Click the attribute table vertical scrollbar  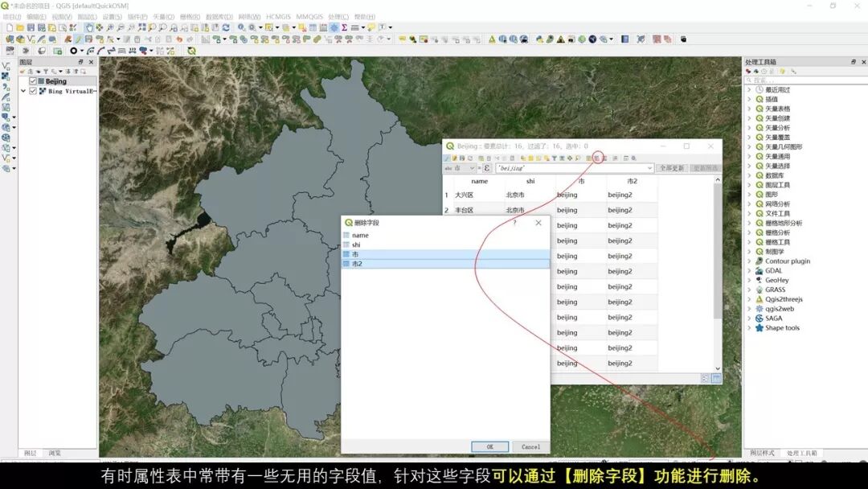pyautogui.click(x=718, y=252)
